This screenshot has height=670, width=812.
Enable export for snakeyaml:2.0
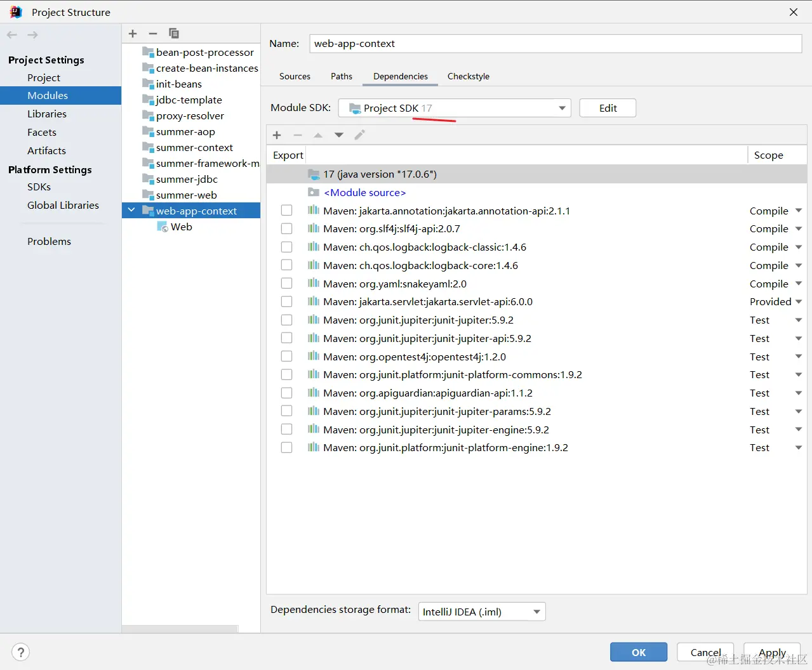(x=287, y=284)
